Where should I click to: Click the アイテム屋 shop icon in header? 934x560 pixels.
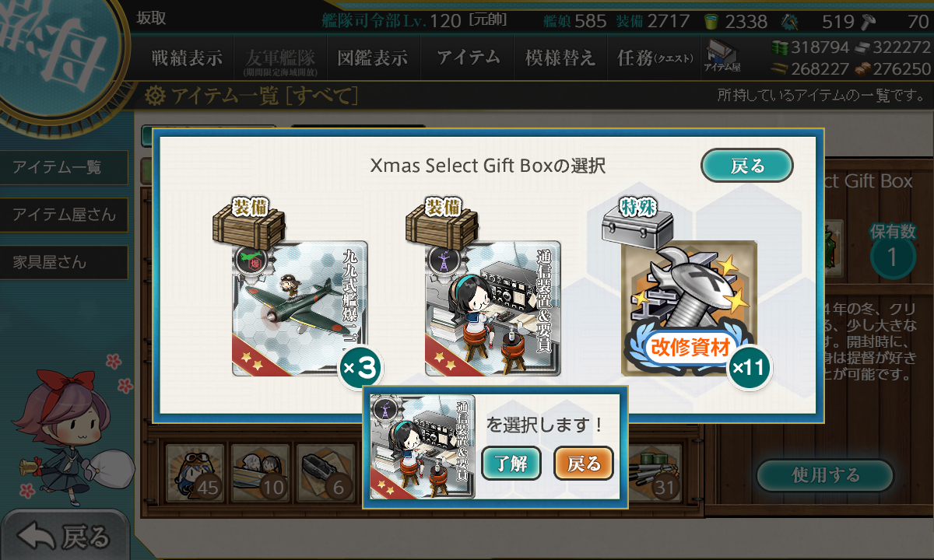click(x=724, y=57)
